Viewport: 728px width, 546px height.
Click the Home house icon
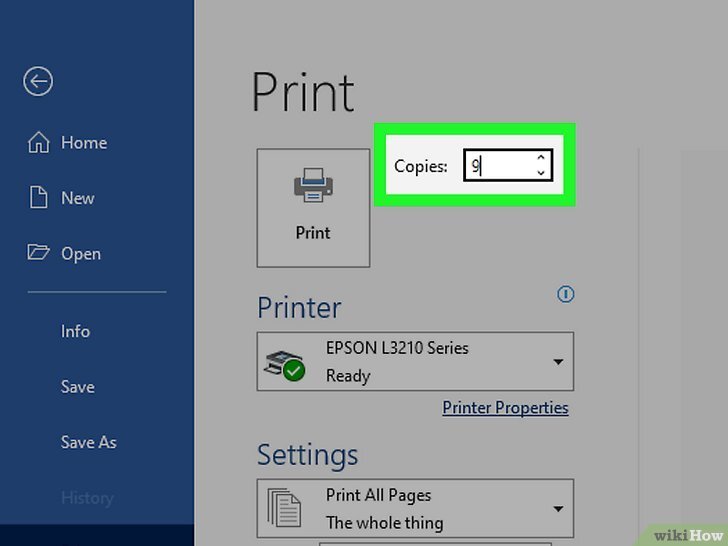point(38,143)
